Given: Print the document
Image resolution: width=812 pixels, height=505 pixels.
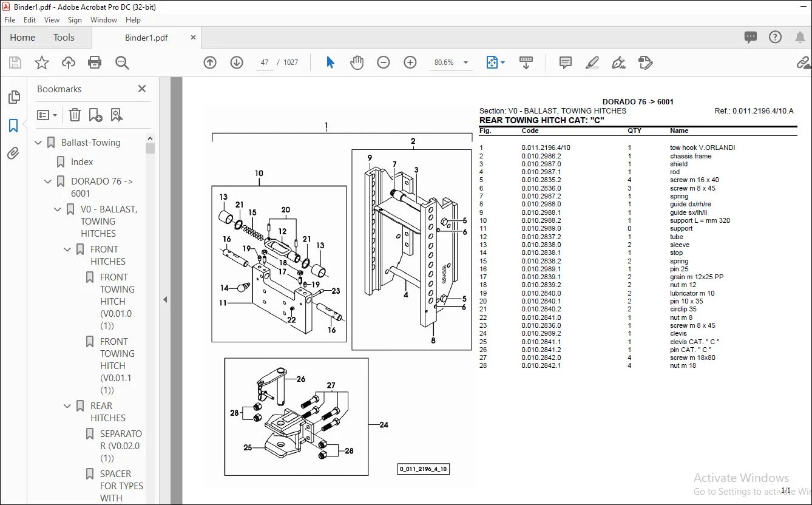Looking at the screenshot, I should point(95,63).
